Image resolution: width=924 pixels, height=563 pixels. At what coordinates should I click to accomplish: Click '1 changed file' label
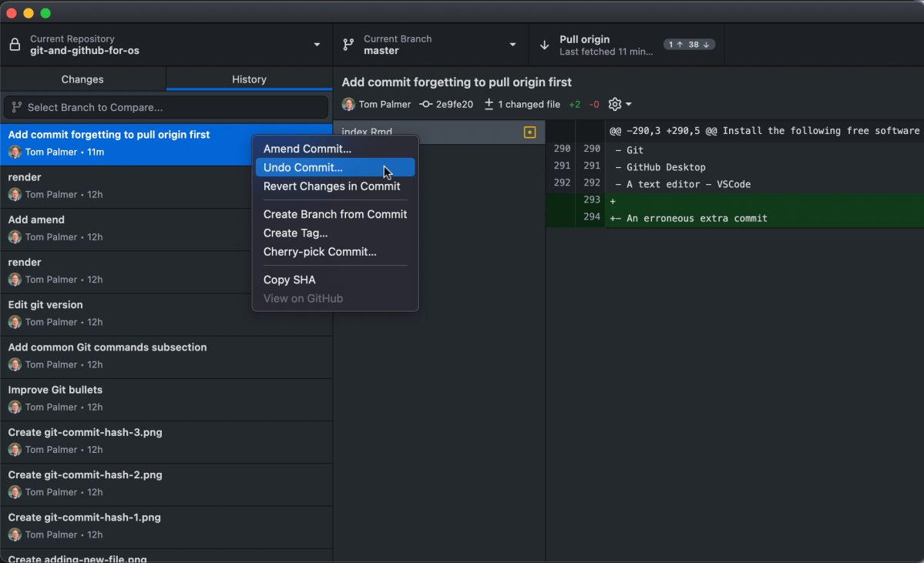pos(529,104)
